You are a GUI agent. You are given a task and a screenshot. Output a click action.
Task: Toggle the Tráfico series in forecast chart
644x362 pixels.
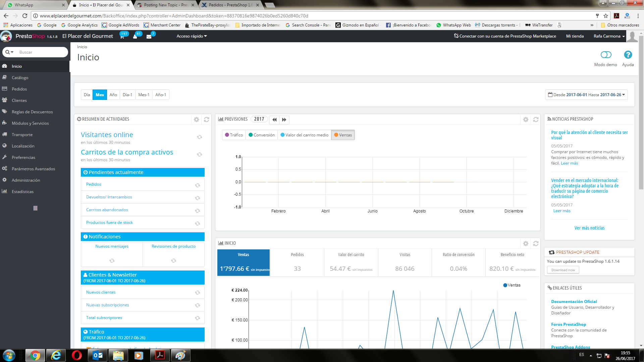(234, 135)
